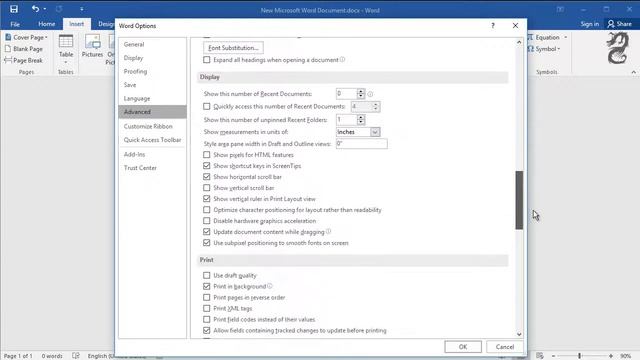Check Show pixels for HTML features
The height and width of the screenshot is (360, 640).
click(x=207, y=155)
